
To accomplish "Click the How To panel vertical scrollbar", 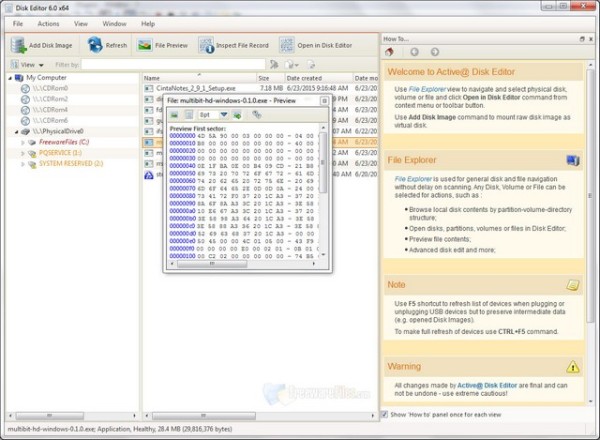I will tap(590, 233).
